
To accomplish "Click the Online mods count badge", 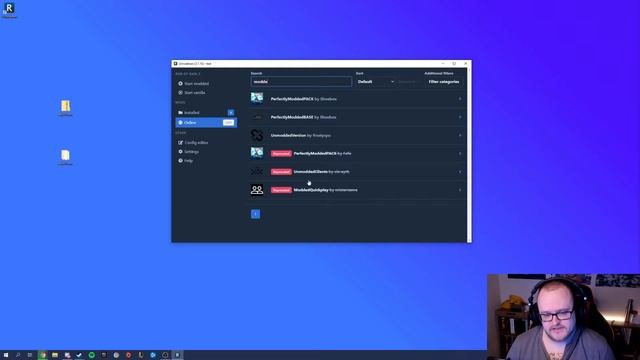I will click(x=229, y=122).
